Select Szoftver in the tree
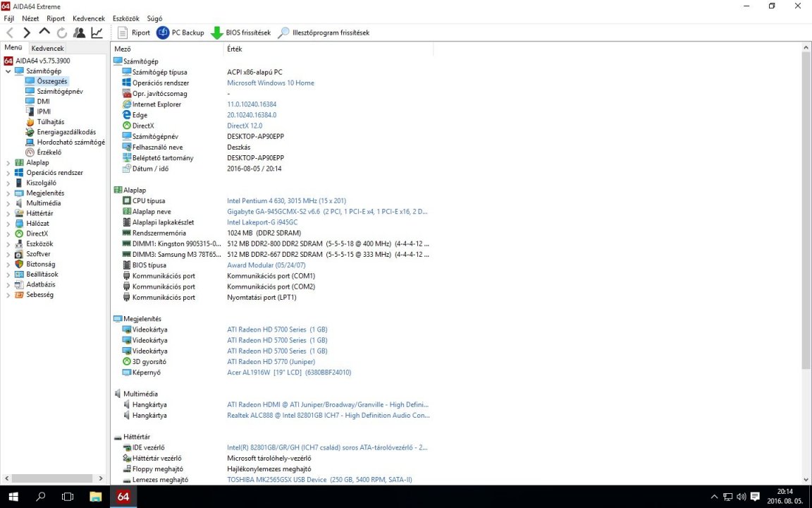Viewport: 812px width, 508px height. click(38, 254)
